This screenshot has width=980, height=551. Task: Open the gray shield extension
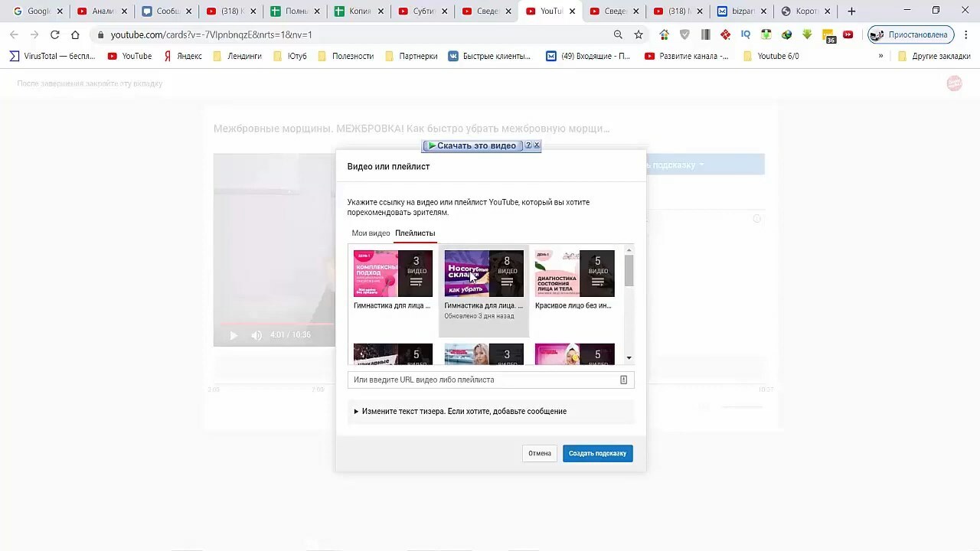(684, 34)
